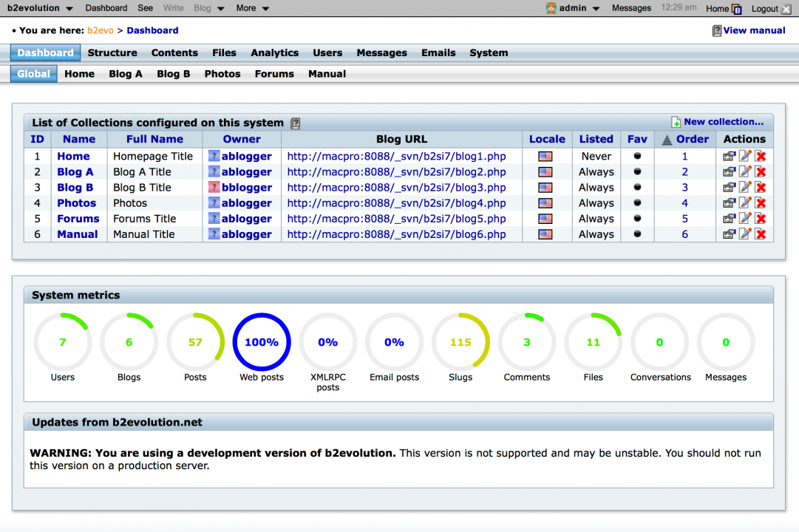Open the Contents tab
The width and height of the screenshot is (799, 532).
point(174,53)
